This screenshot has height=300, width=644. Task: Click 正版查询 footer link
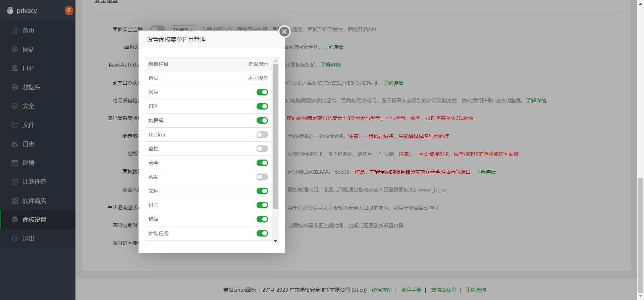click(x=476, y=290)
